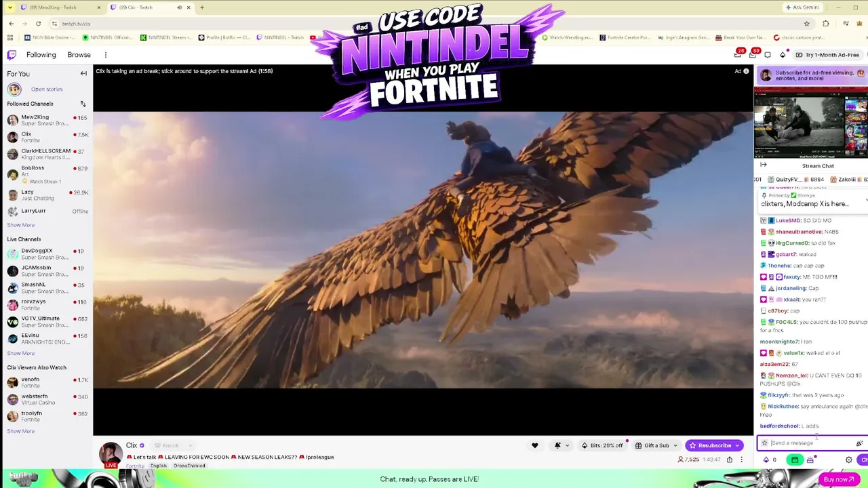Collapse the Stream Chat panel

(x=763, y=165)
